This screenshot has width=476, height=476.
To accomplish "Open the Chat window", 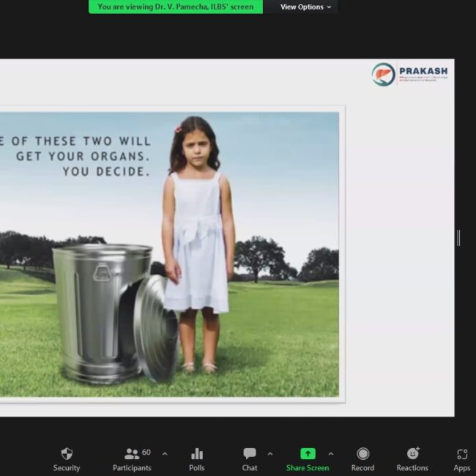I will click(x=250, y=458).
